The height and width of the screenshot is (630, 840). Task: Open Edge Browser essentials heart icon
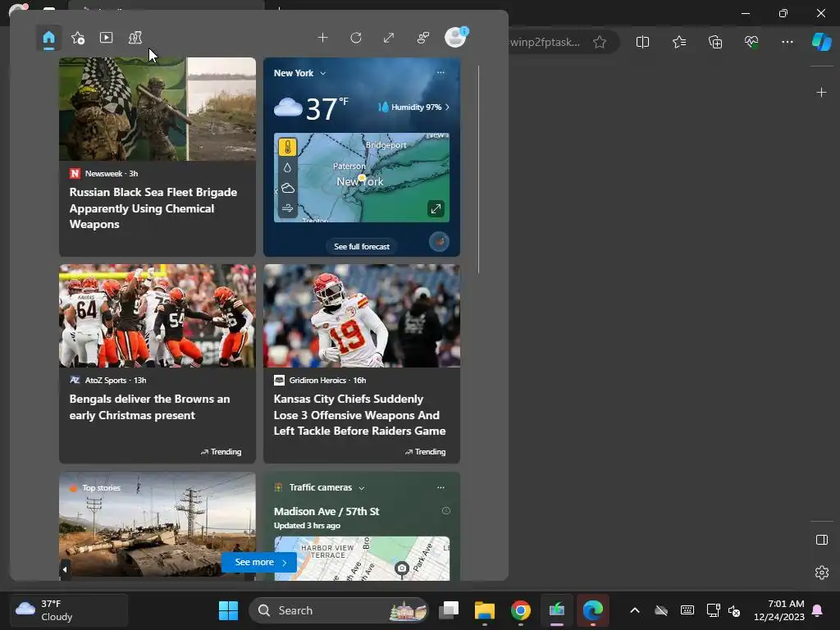pyautogui.click(x=751, y=42)
